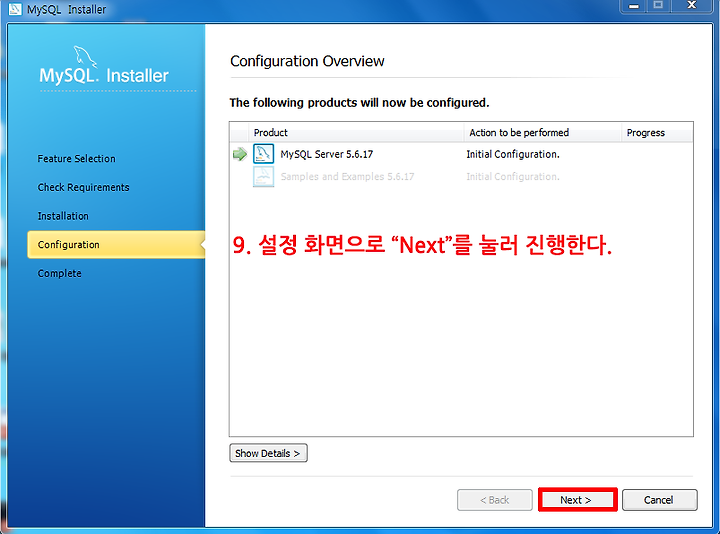The width and height of the screenshot is (720, 534).
Task: Open the Check Requirements step
Action: [83, 187]
